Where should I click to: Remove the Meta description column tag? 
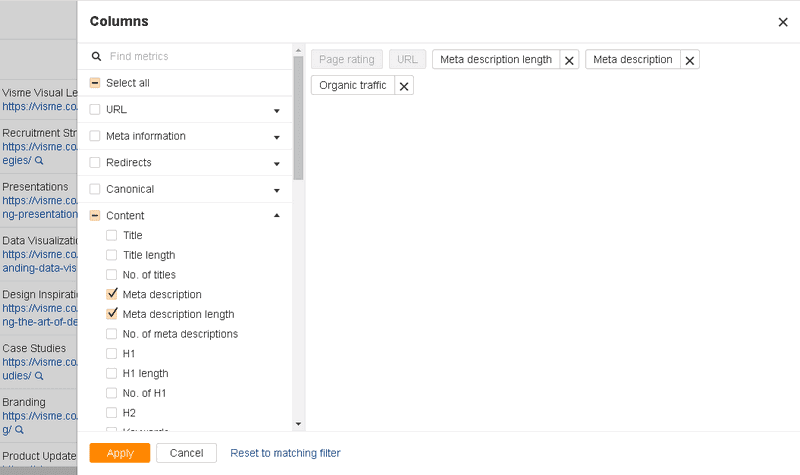(x=689, y=60)
